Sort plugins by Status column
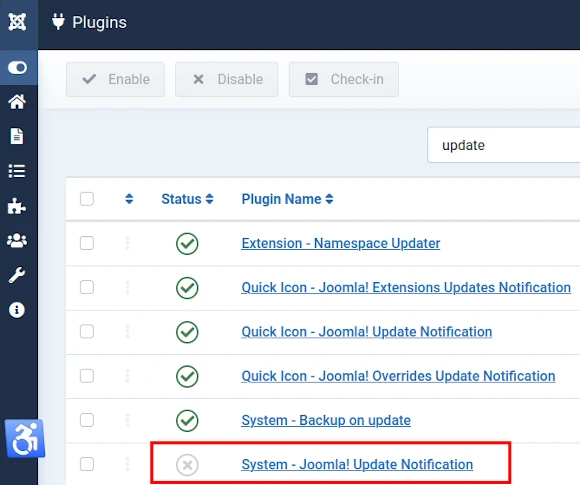Screen dimensions: 580x485 pyautogui.click(x=187, y=199)
